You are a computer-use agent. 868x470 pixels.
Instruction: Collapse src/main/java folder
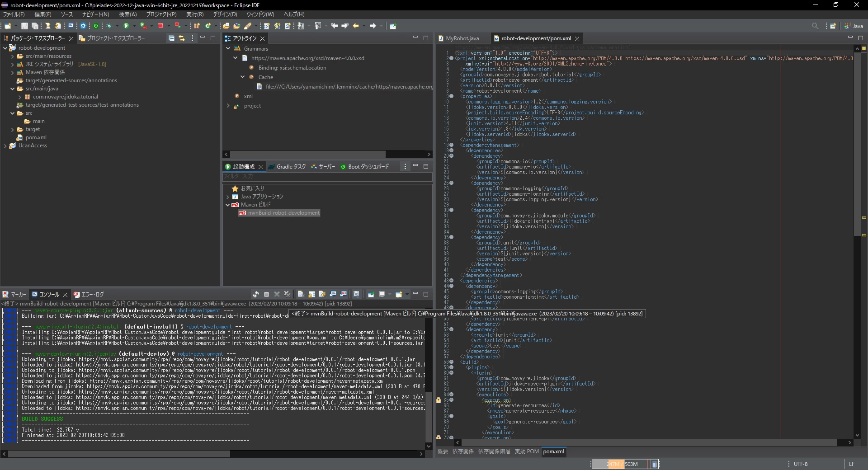[x=12, y=89]
